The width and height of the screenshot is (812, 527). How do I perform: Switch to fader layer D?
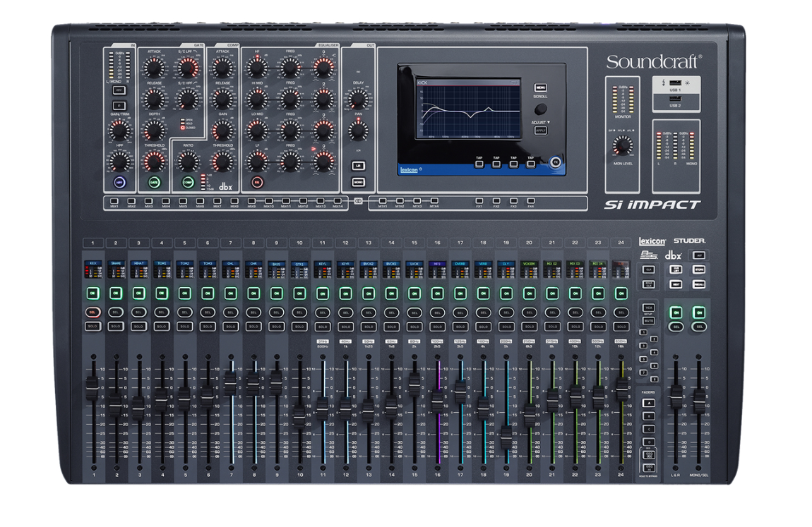click(x=648, y=442)
